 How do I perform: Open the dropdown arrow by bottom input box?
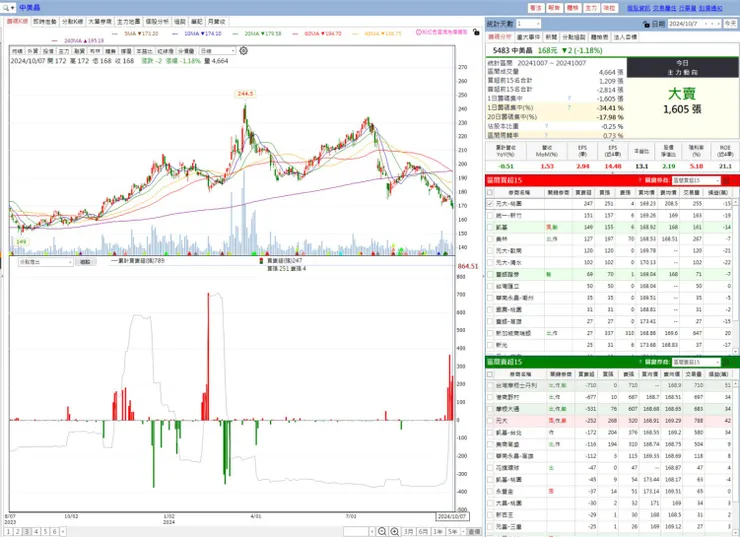(372, 531)
